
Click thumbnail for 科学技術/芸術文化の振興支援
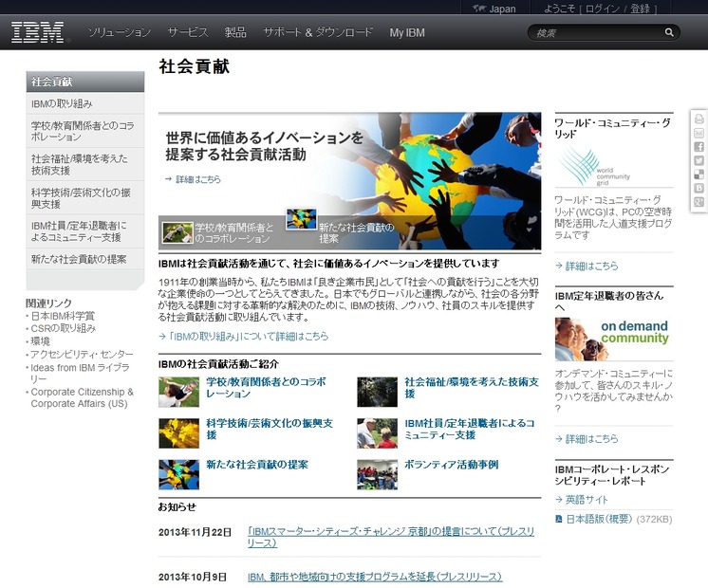(x=178, y=433)
